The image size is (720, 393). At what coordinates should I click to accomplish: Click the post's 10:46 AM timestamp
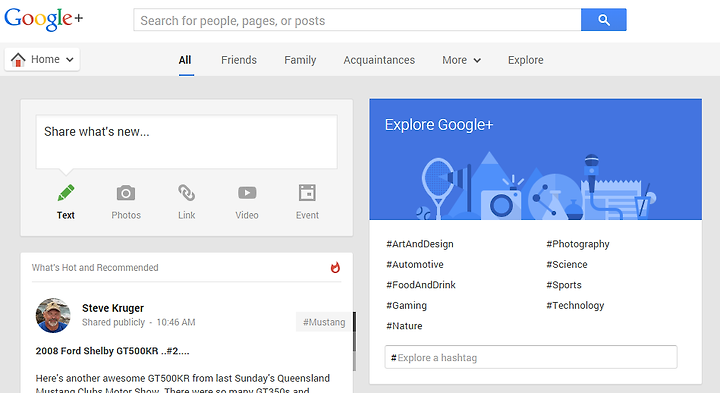[176, 322]
